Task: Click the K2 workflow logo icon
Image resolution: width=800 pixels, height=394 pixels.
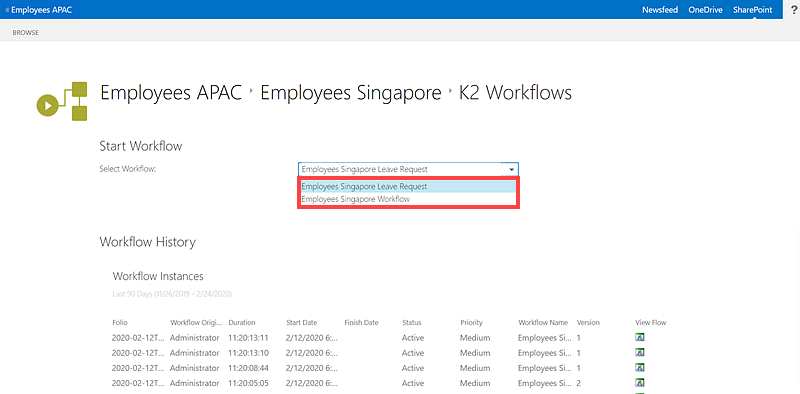Action: click(62, 101)
